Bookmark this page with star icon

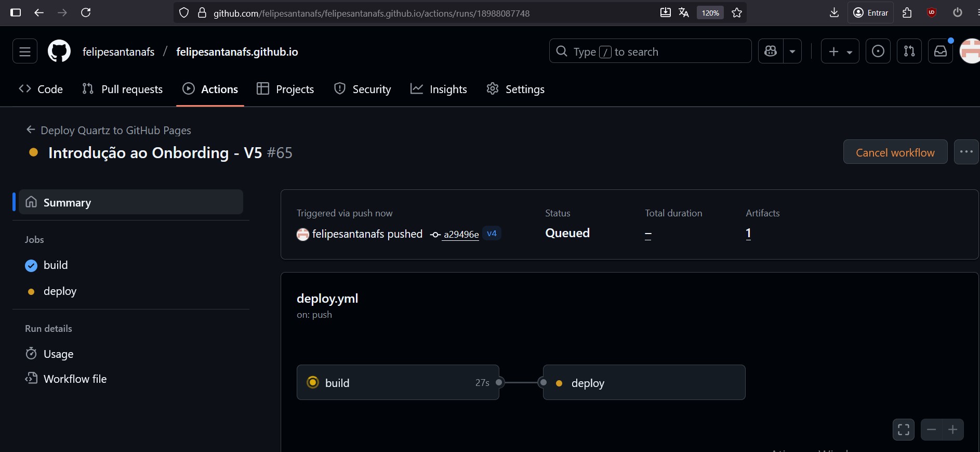(736, 13)
